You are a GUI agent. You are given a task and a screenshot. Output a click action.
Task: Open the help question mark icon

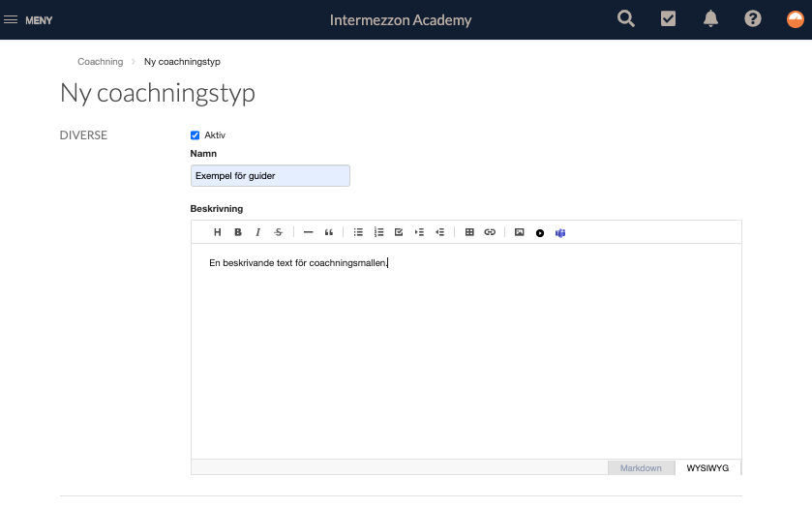[x=753, y=19]
